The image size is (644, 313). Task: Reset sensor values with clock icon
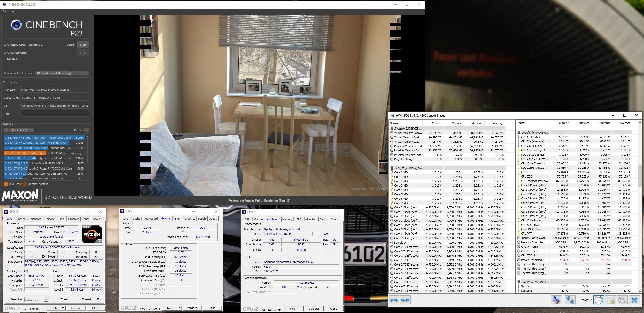point(599,300)
